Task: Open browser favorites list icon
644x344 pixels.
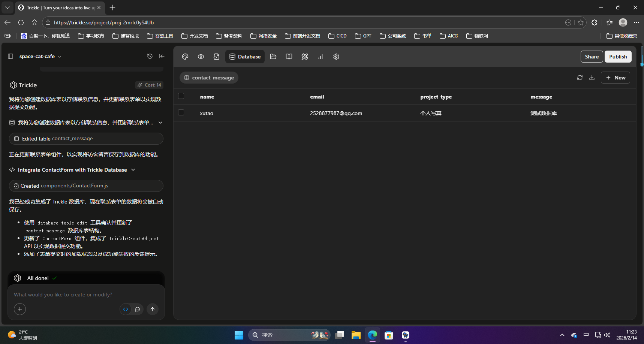Action: 610,22
